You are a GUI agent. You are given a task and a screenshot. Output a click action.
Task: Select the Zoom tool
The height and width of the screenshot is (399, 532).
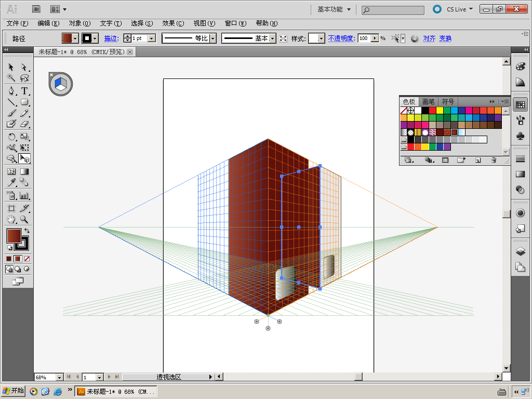[24, 219]
